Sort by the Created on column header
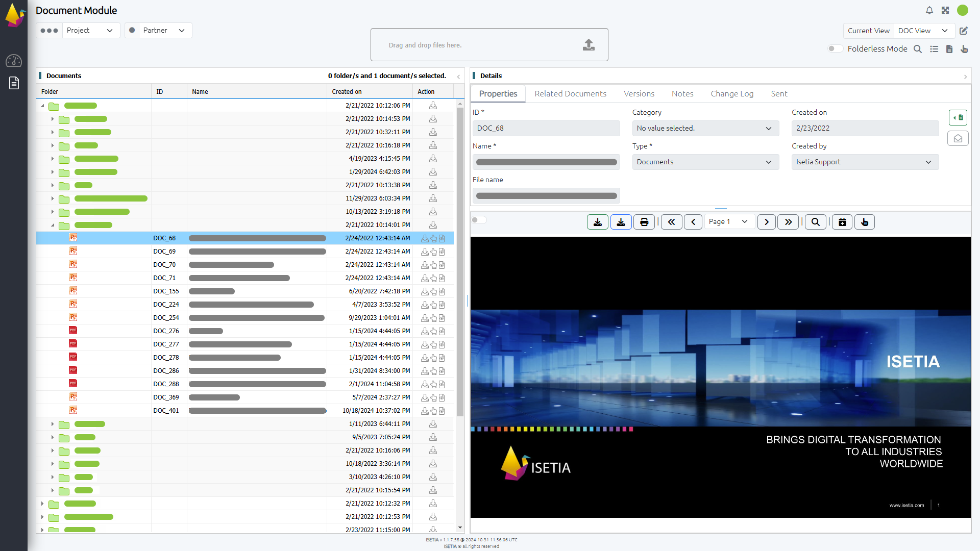This screenshot has width=980, height=551. (x=370, y=92)
